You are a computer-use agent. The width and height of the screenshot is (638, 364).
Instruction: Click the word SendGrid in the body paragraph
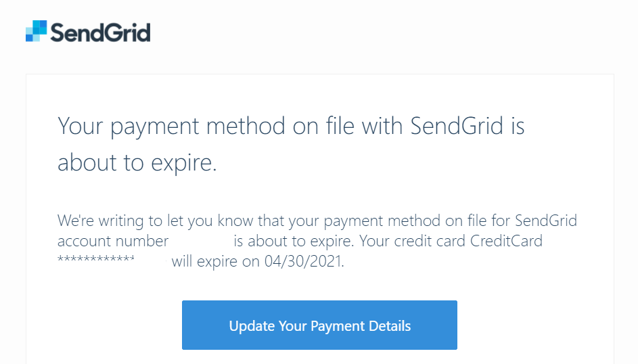pos(545,221)
